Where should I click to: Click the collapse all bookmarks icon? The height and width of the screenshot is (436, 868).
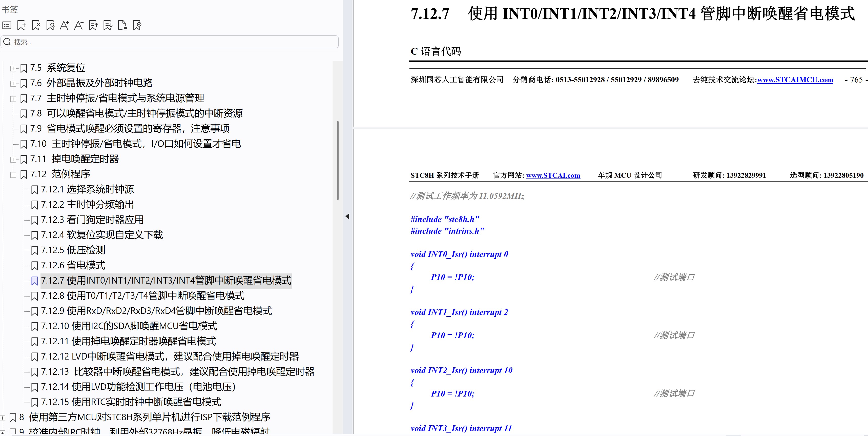pos(93,25)
